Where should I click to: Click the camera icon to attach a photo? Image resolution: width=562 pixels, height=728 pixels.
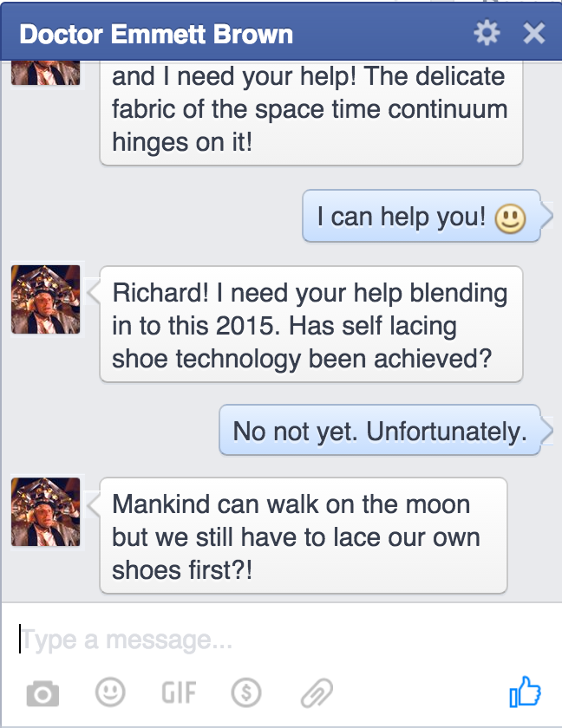click(42, 693)
